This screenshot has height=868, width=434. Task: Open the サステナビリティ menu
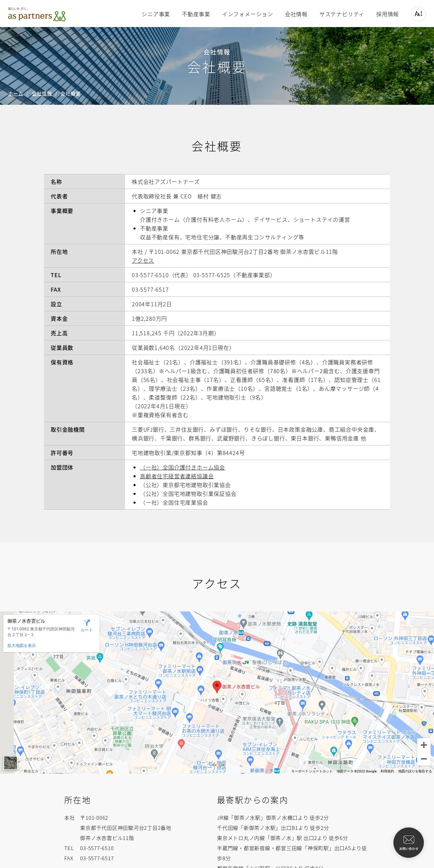click(341, 14)
